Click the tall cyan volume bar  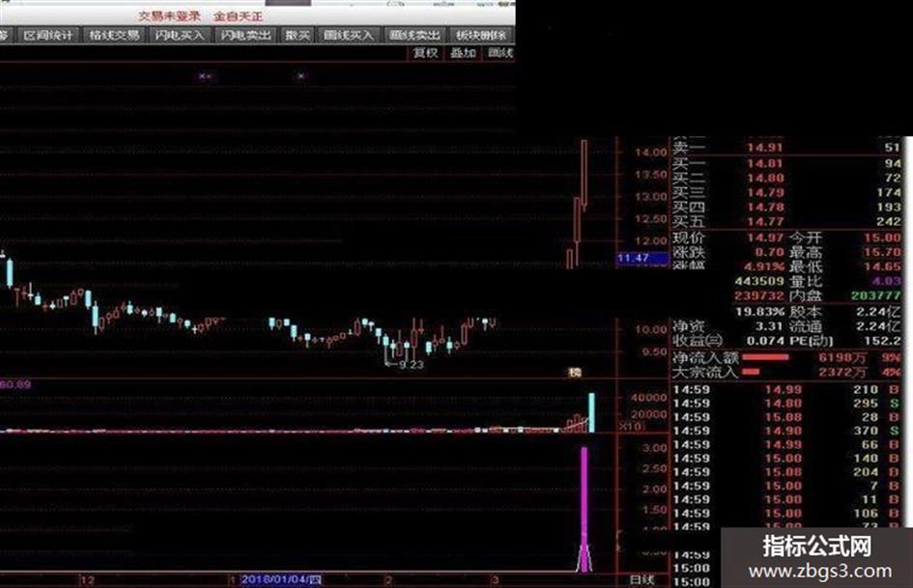pyautogui.click(x=591, y=413)
